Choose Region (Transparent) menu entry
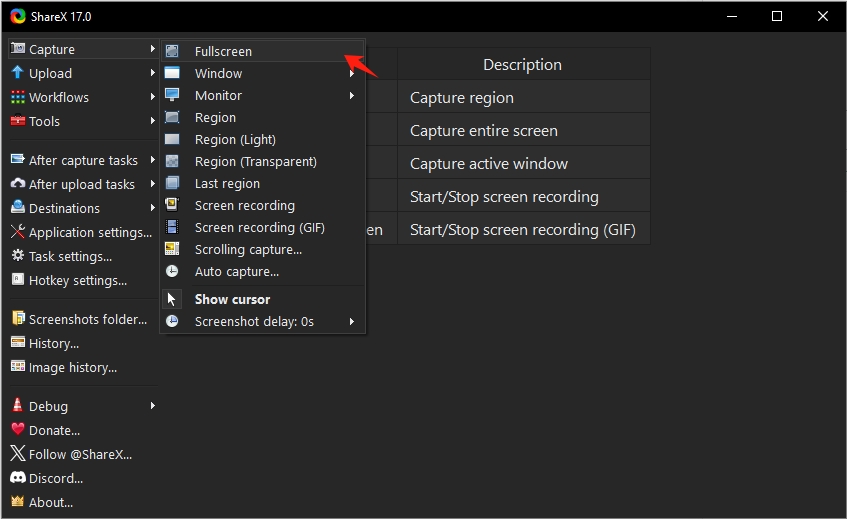847x519 pixels. pos(263,161)
